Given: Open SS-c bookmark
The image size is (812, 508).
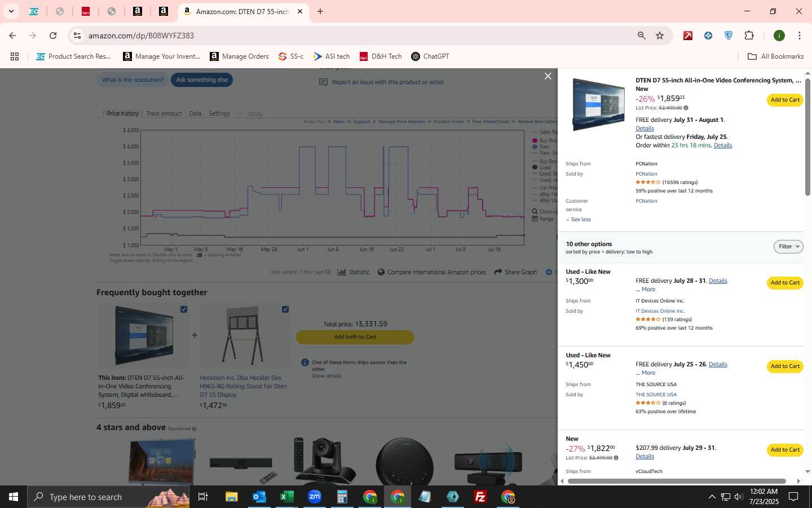Looking at the screenshot, I should (291, 56).
